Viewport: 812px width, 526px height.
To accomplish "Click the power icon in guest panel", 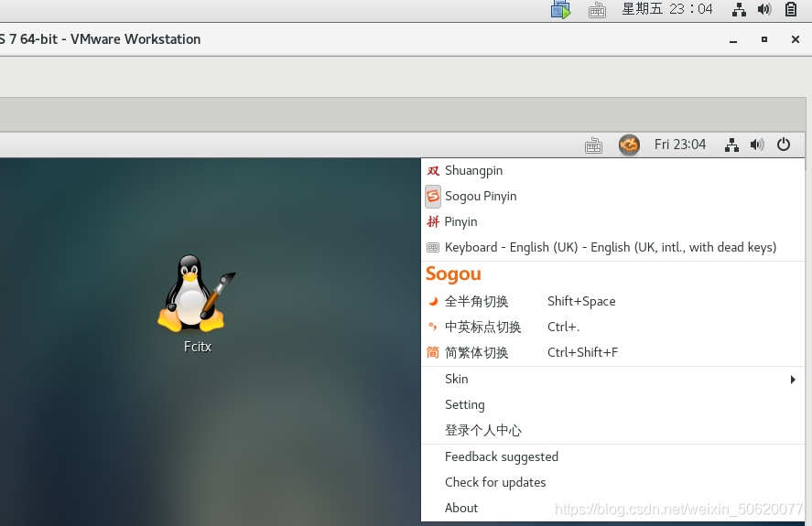I will [x=784, y=145].
